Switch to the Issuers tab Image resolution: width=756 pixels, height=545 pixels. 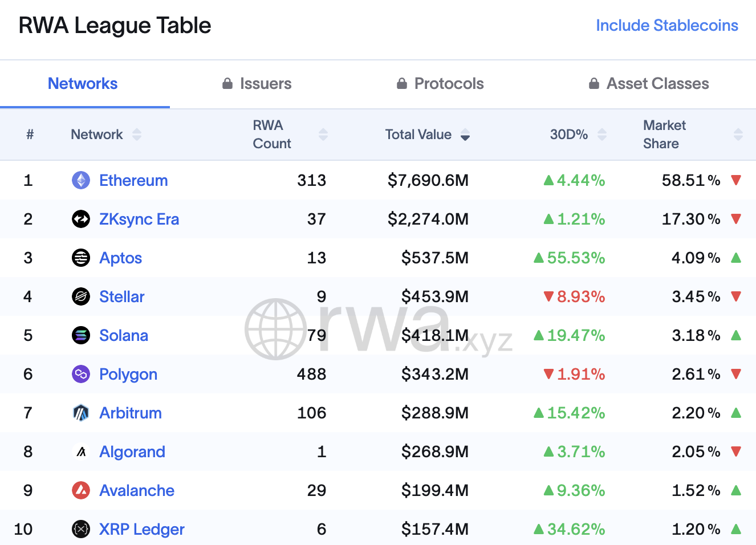point(257,84)
